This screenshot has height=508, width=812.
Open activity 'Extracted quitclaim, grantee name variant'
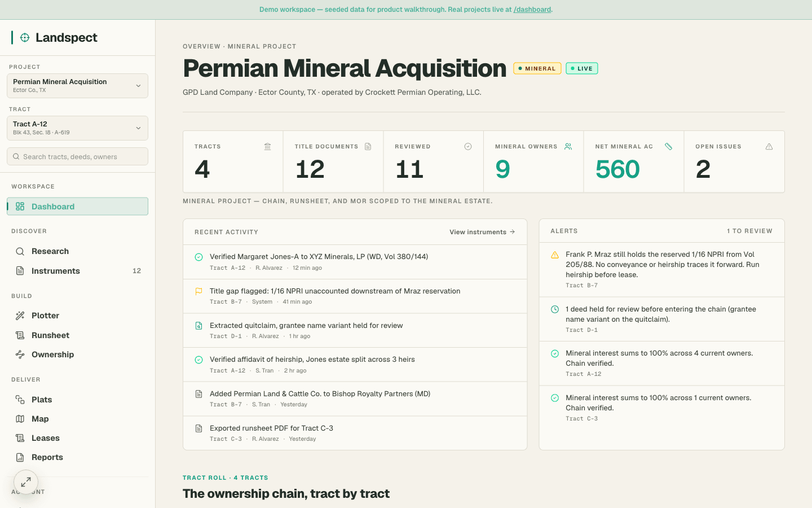(x=355, y=330)
